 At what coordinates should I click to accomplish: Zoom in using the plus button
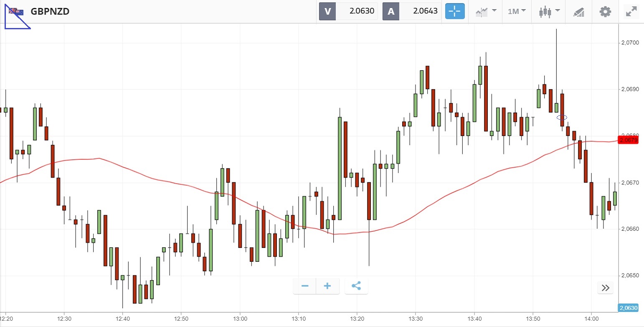pos(327,286)
